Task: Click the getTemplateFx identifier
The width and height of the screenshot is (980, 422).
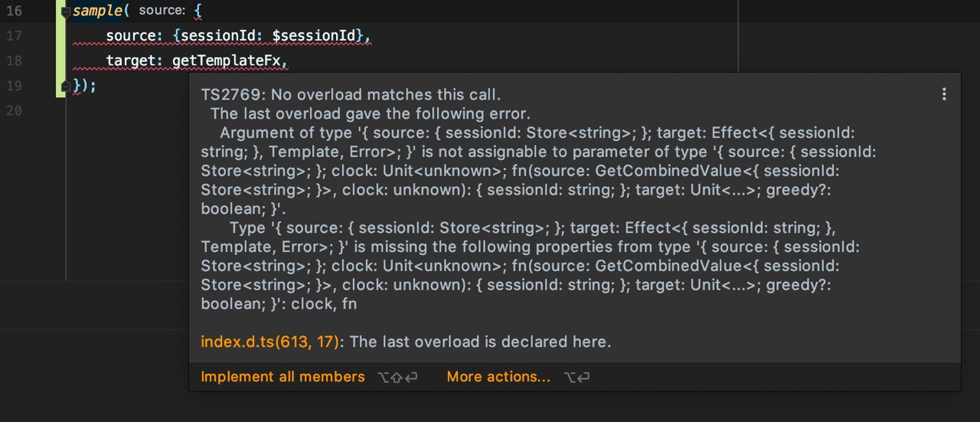Action: click(x=227, y=61)
